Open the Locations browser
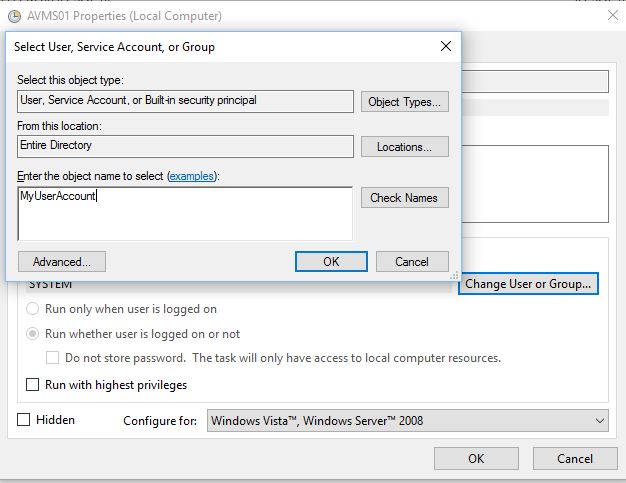 [404, 147]
